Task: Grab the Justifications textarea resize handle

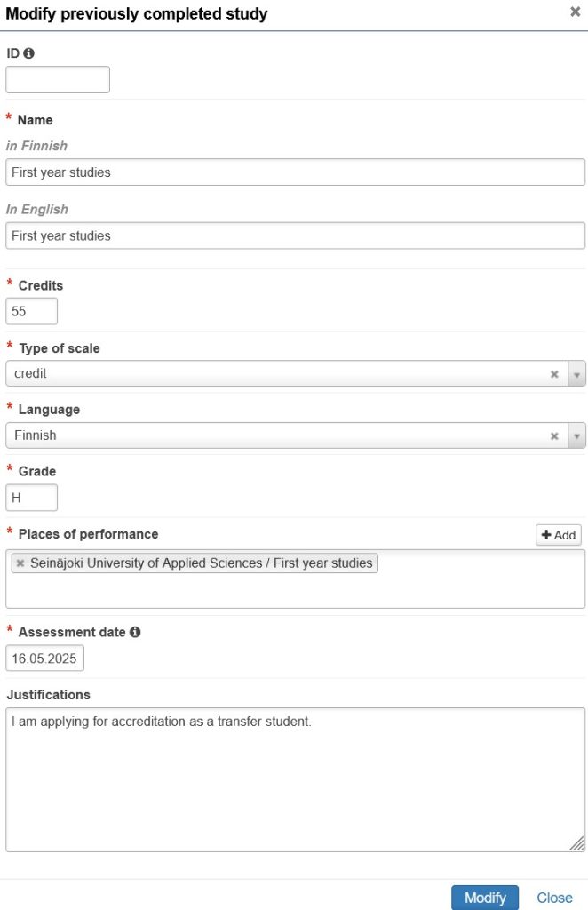Action: pos(577,843)
